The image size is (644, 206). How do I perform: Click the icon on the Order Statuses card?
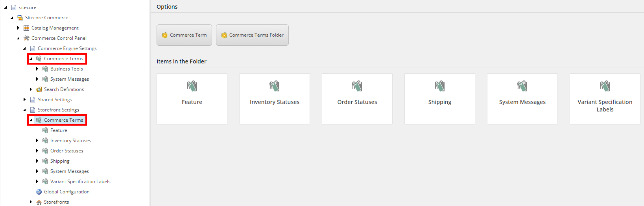(x=357, y=86)
